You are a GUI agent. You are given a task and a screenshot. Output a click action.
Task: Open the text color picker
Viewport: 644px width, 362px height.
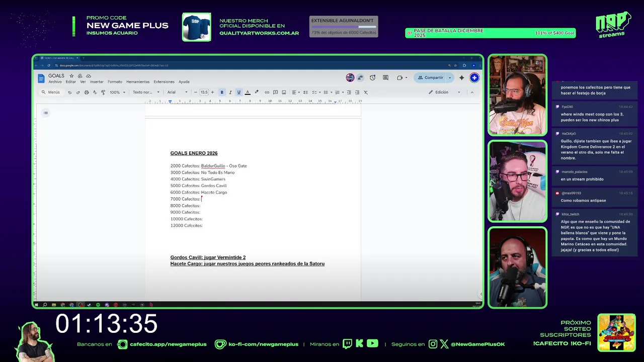pos(248,93)
